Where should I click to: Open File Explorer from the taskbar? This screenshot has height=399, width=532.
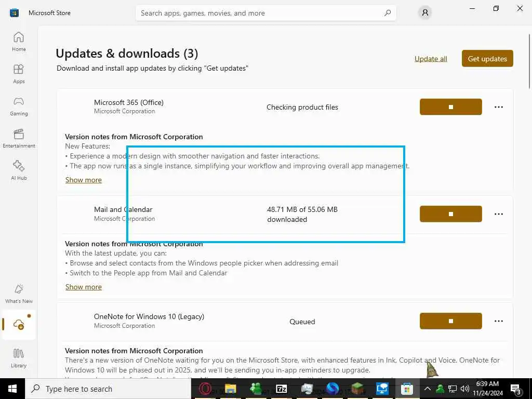click(230, 389)
